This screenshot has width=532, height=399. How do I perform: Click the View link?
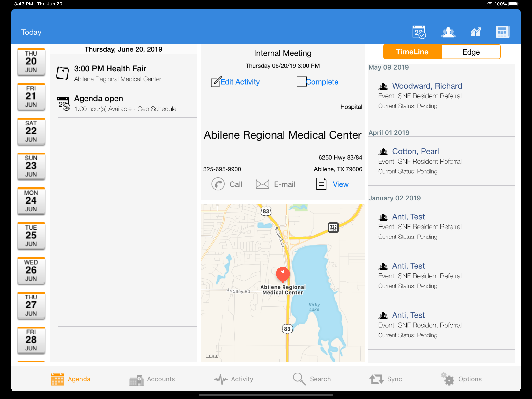coord(340,184)
